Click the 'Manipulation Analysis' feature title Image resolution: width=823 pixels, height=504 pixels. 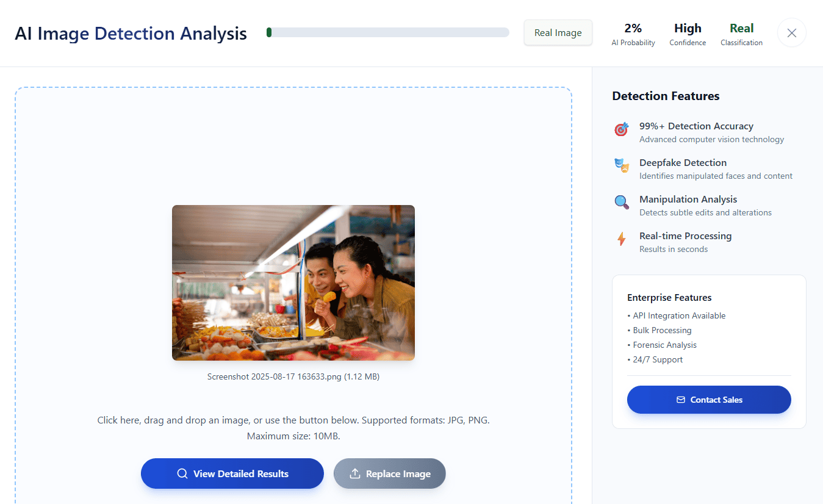[688, 200]
